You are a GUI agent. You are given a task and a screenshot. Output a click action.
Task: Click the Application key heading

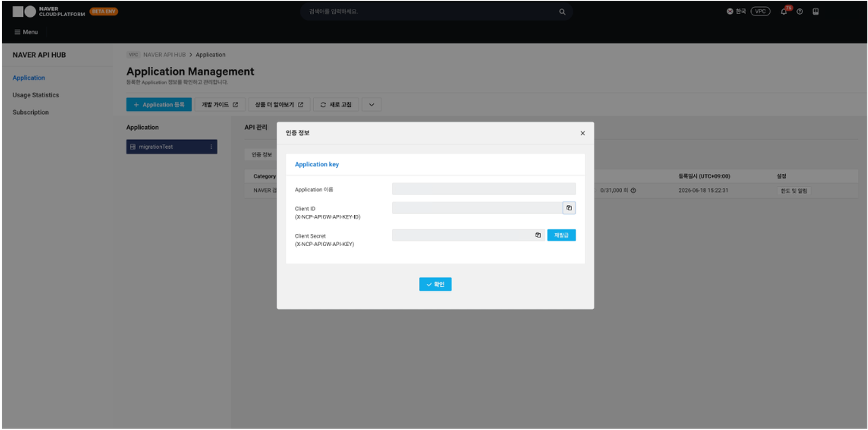click(x=317, y=164)
